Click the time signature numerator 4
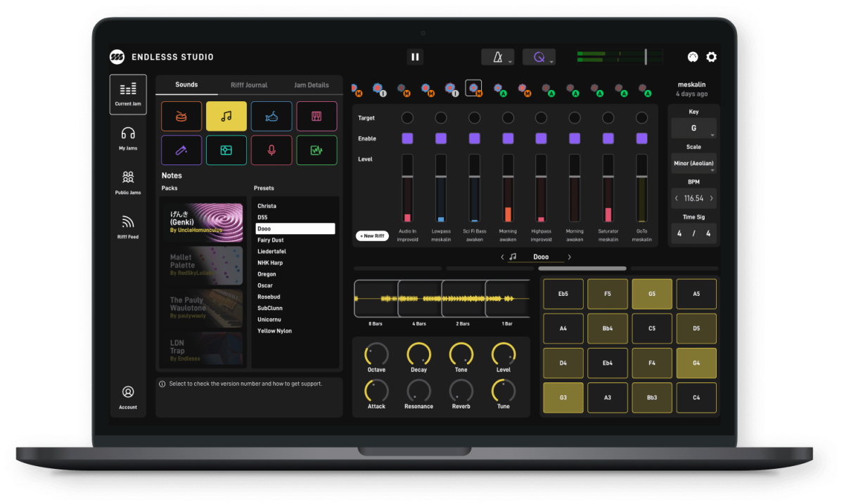Viewport: 844px width, 504px height. (x=679, y=233)
